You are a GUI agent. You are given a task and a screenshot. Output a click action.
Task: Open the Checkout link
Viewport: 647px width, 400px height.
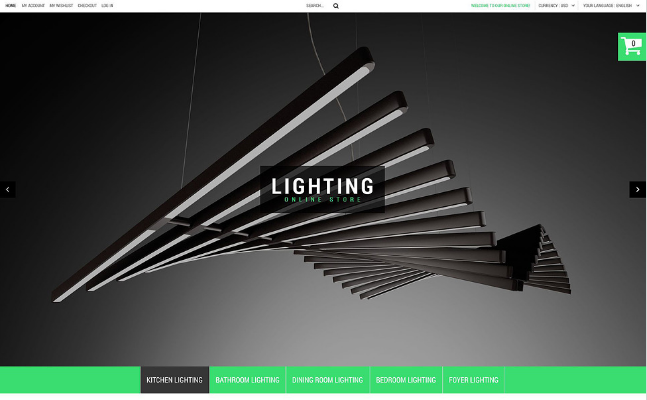click(x=87, y=6)
